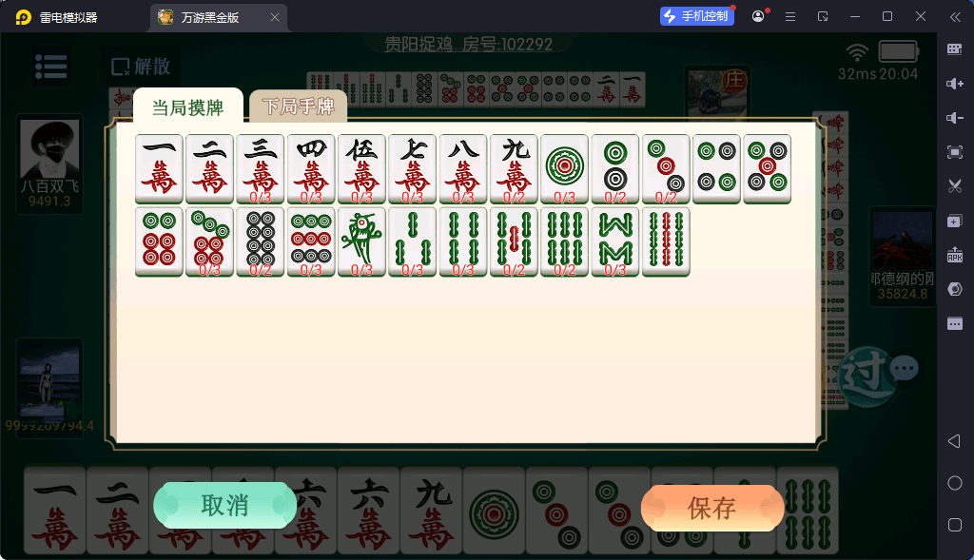Select the 九萬 tile in picker
974x560 pixels.
pyautogui.click(x=514, y=169)
